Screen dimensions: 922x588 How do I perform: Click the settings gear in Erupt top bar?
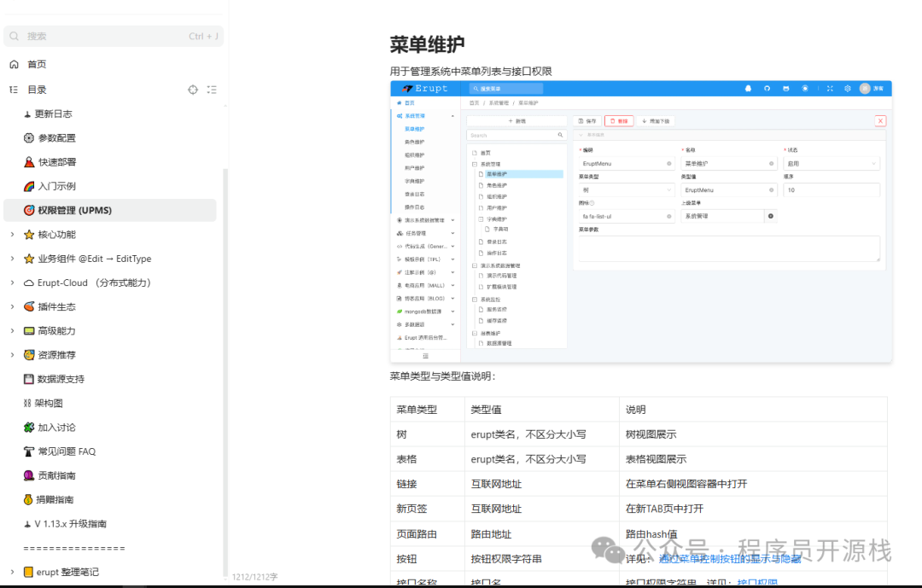[x=847, y=87]
